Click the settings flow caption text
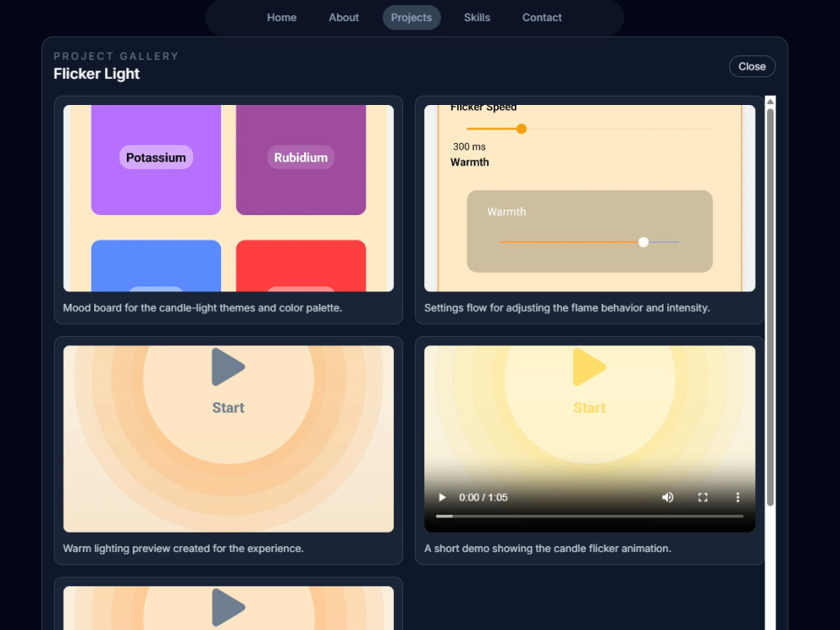Image resolution: width=840 pixels, height=630 pixels. point(567,308)
